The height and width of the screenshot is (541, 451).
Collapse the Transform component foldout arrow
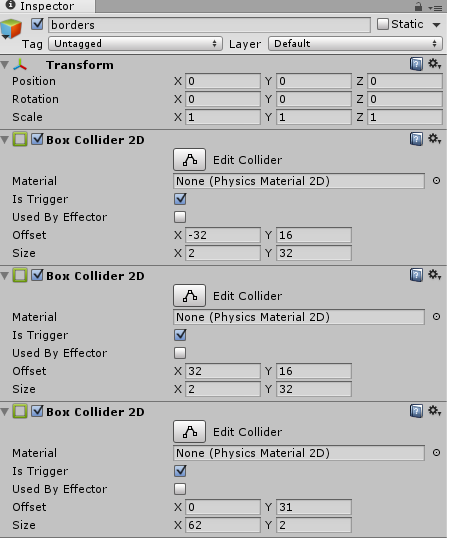[x=5, y=65]
